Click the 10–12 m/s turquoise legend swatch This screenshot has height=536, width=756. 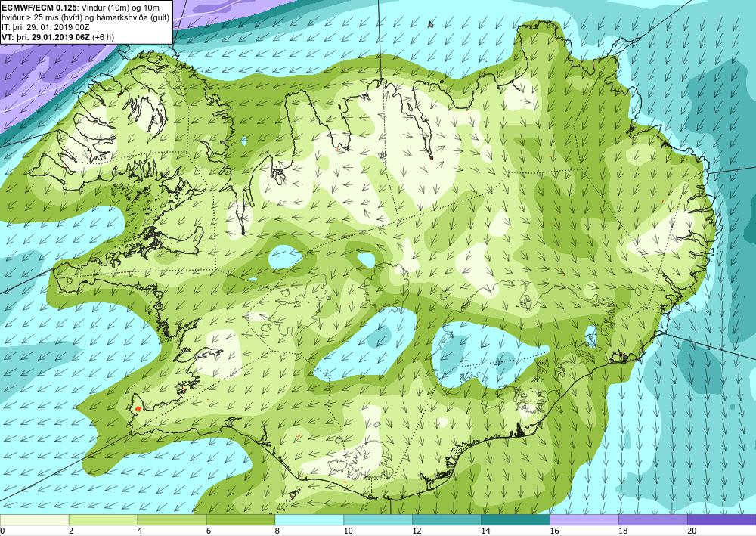click(378, 520)
